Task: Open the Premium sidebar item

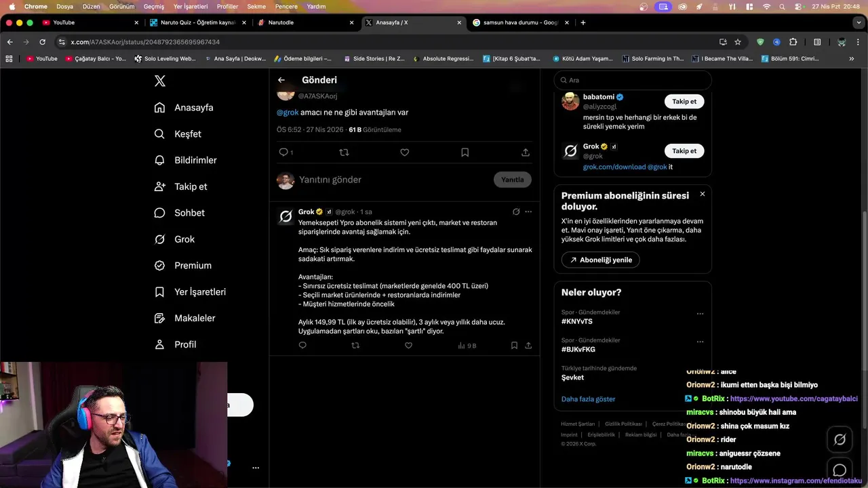Action: point(182,266)
